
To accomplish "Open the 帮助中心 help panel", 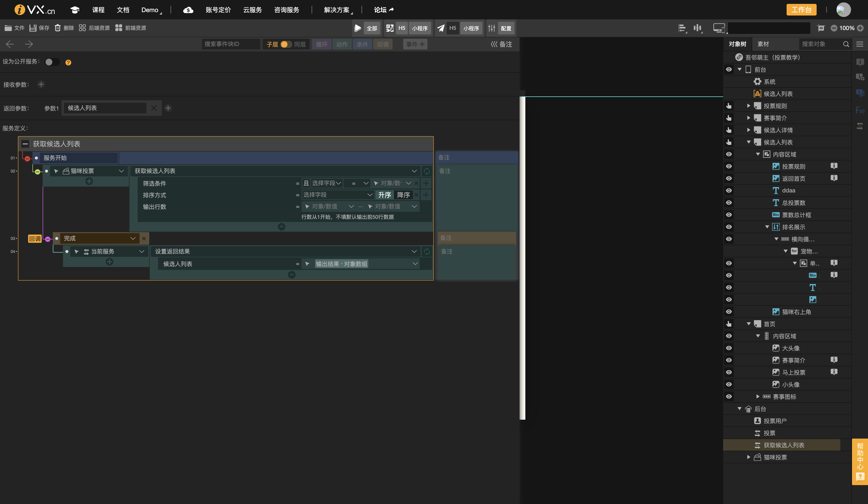I will (860, 462).
